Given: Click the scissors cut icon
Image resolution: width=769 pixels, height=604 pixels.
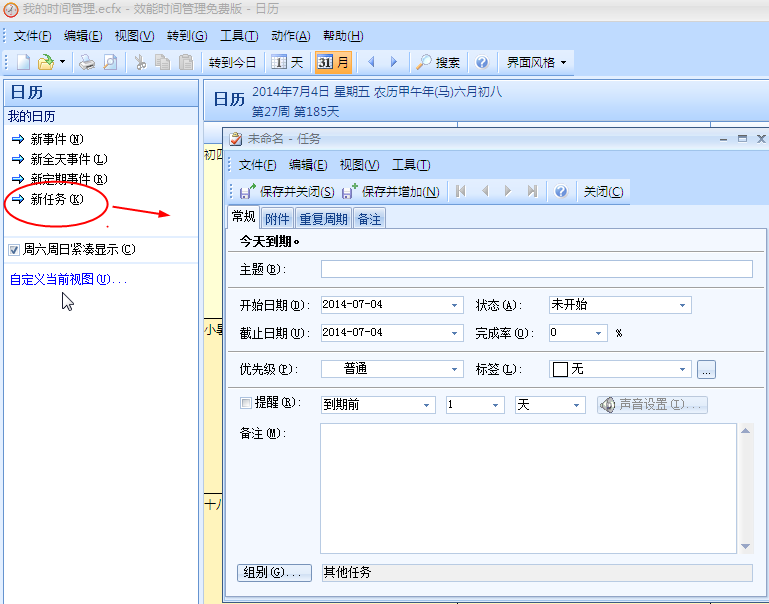Looking at the screenshot, I should [140, 62].
